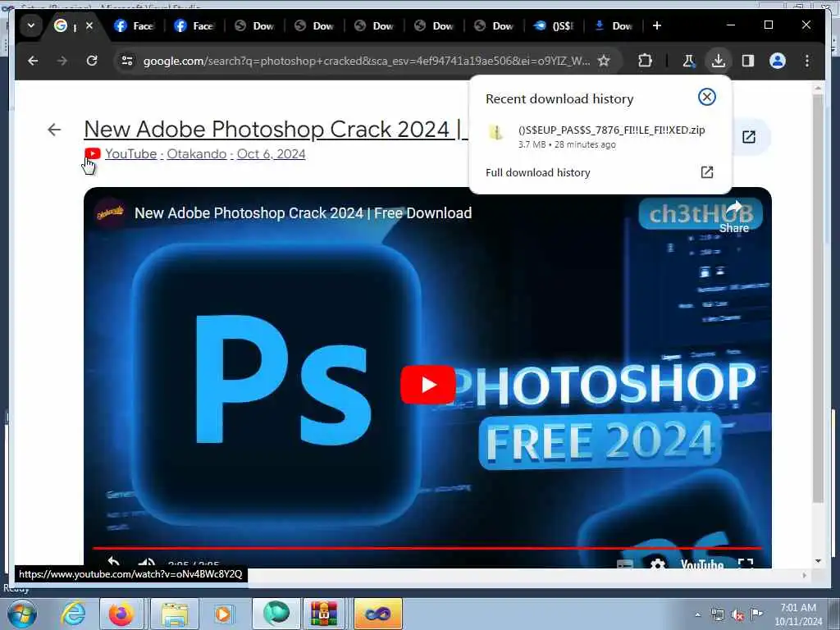Click the red YouTube logo icon
840x630 pixels.
coord(92,153)
